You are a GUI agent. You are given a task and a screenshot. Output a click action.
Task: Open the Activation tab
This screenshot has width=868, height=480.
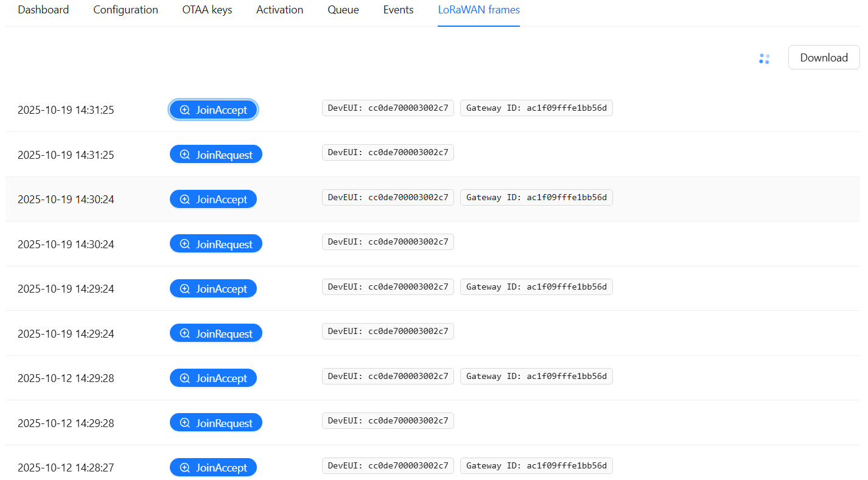tap(279, 10)
